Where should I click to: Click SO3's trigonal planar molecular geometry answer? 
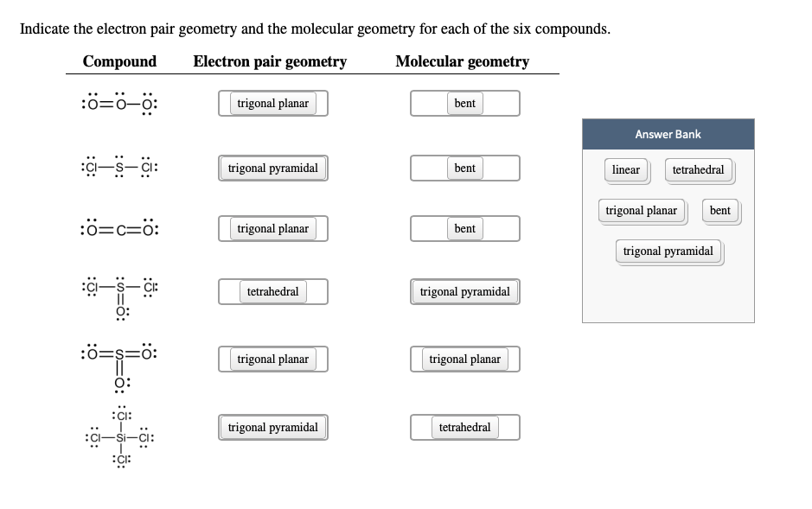click(464, 359)
